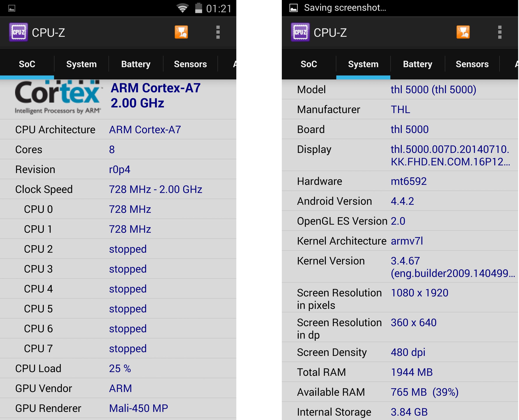This screenshot has height=420, width=519.
Task: Open Battery tab on left screen
Action: [136, 64]
